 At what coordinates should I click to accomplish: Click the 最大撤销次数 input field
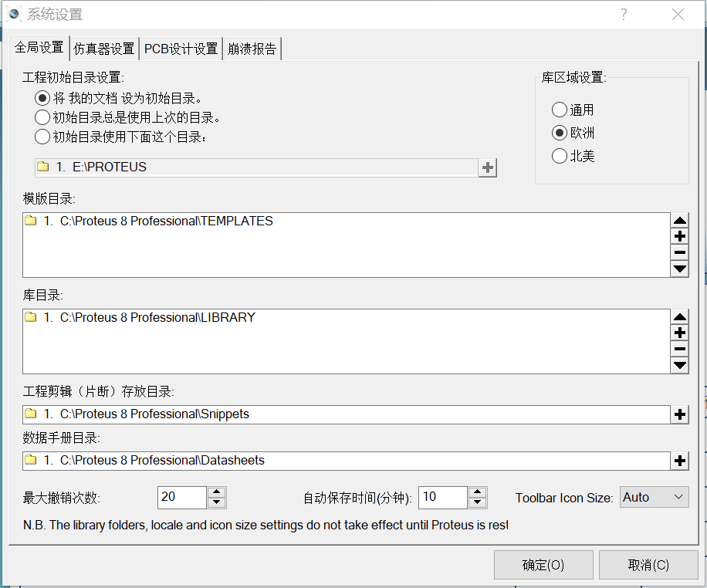[x=182, y=498]
